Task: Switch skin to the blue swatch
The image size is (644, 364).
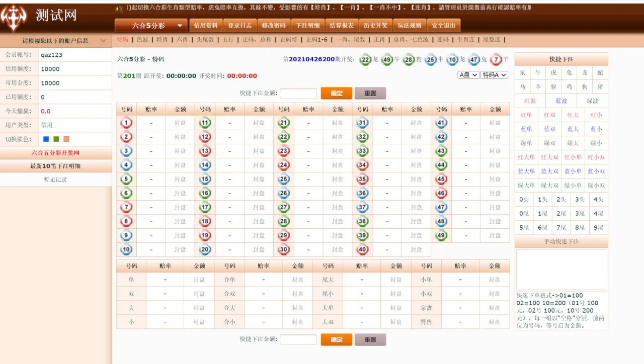Action: [x=46, y=139]
